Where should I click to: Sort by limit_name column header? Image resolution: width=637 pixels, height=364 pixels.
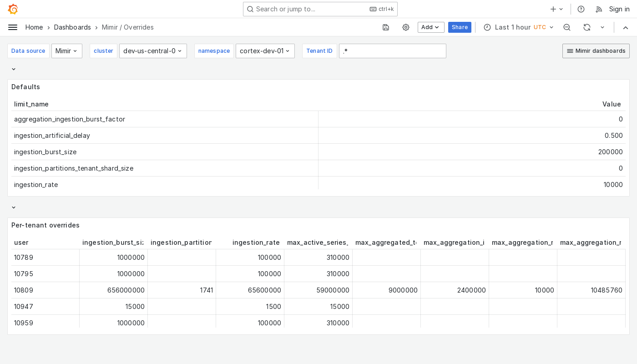[x=31, y=104]
